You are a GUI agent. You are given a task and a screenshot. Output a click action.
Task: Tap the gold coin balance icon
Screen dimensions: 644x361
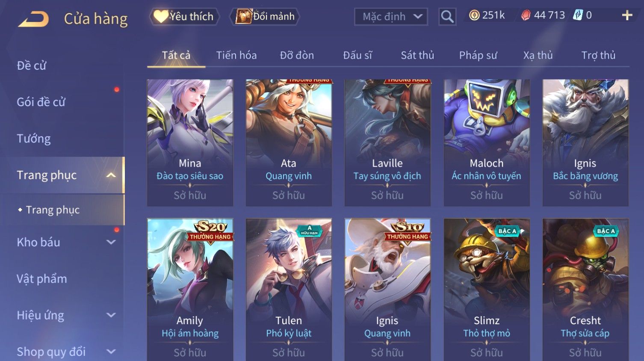pyautogui.click(x=474, y=15)
